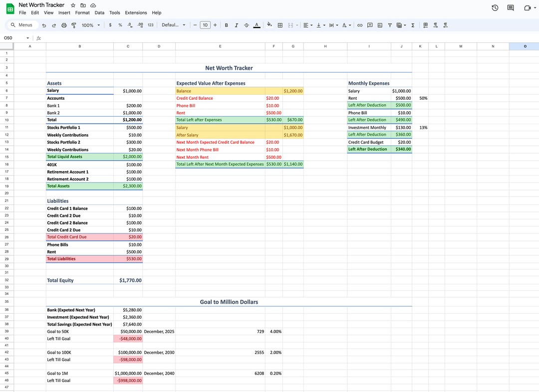This screenshot has width=539, height=392.
Task: Open vertical align dropdown
Action: 321,25
